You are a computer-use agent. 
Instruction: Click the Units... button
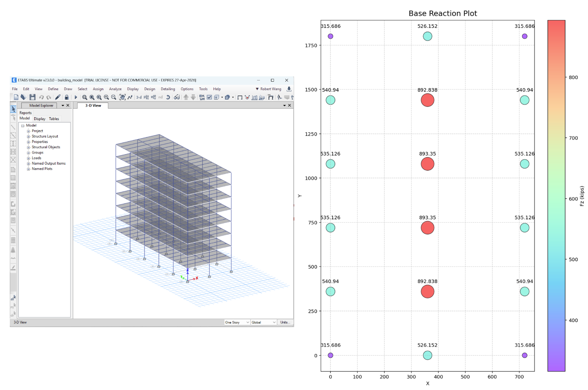[x=285, y=322]
